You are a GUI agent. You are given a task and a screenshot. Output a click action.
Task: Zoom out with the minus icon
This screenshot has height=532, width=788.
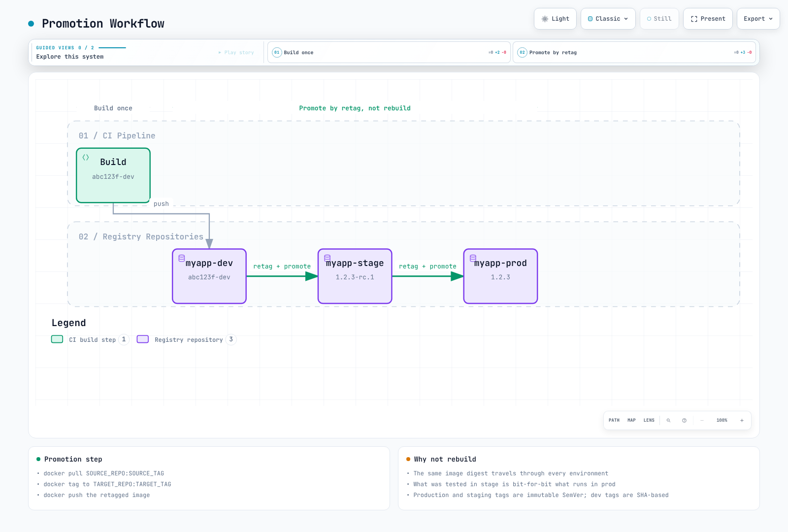(x=702, y=420)
